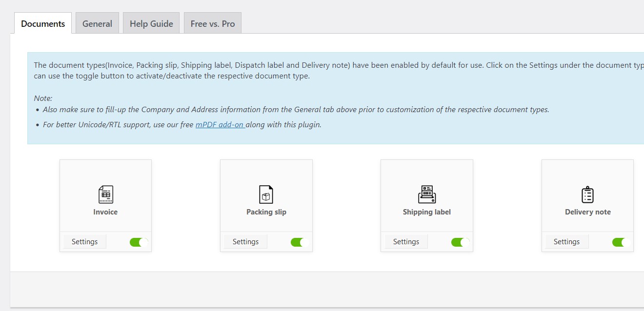Open Settings for Invoice
The image size is (644, 311).
[85, 242]
